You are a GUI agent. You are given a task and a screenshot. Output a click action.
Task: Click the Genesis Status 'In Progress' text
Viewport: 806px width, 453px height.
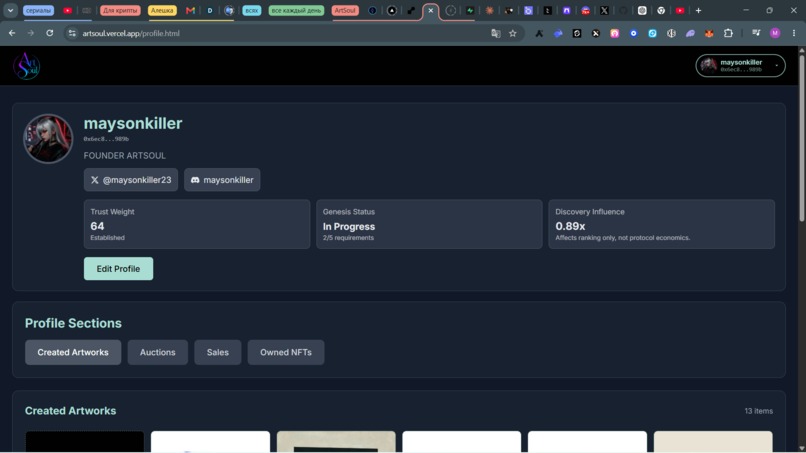[349, 226]
